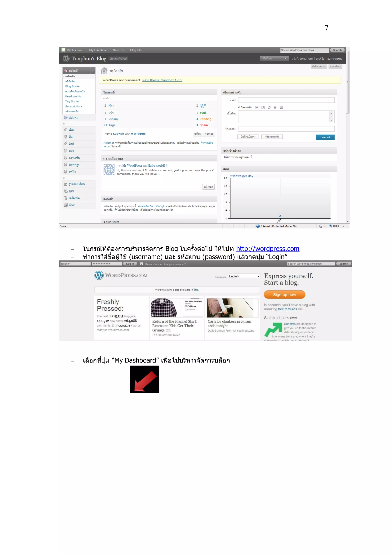Screen dimensions: 392x554
Task: Open the English language dropdown
Action: (244, 276)
